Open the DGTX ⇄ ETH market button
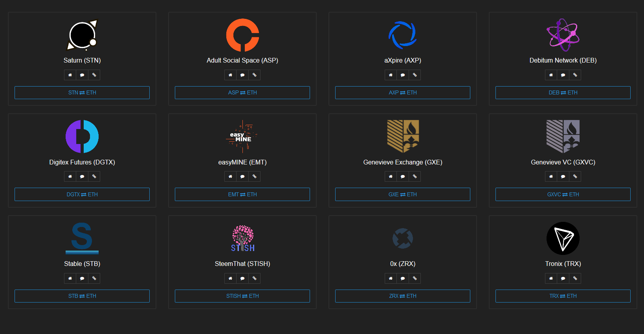Screen dimensions: 644x334 click(82, 194)
